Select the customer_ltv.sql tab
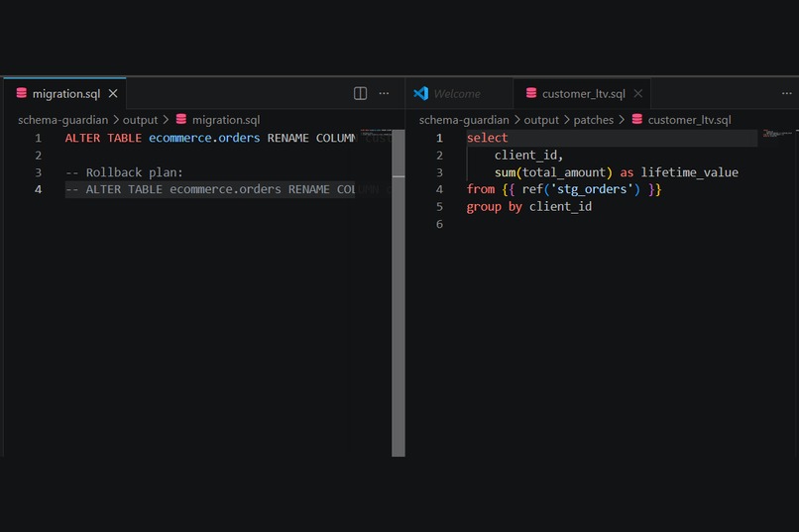The width and height of the screenshot is (799, 532). click(582, 94)
